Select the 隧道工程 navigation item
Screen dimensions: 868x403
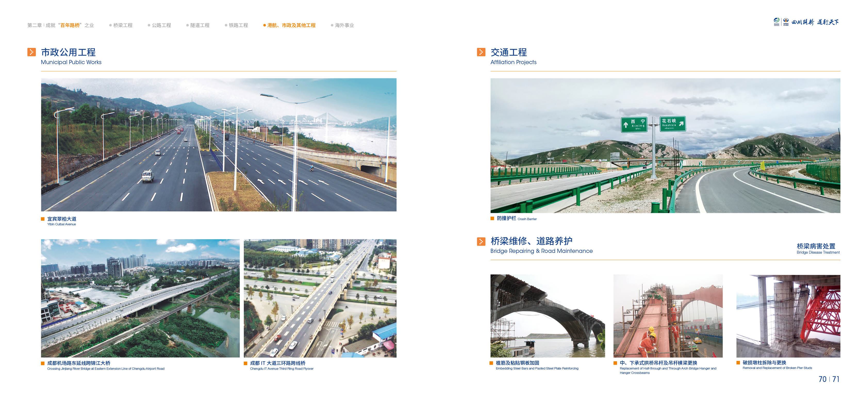point(200,25)
